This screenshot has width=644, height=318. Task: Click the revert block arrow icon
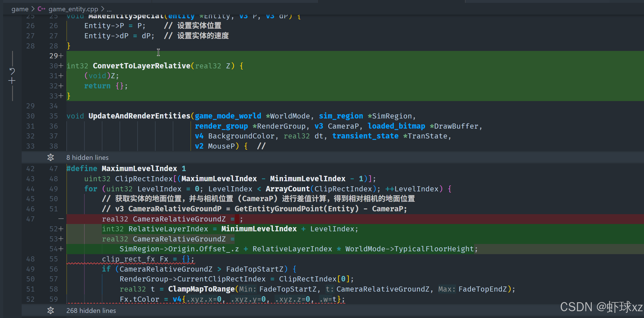(12, 71)
